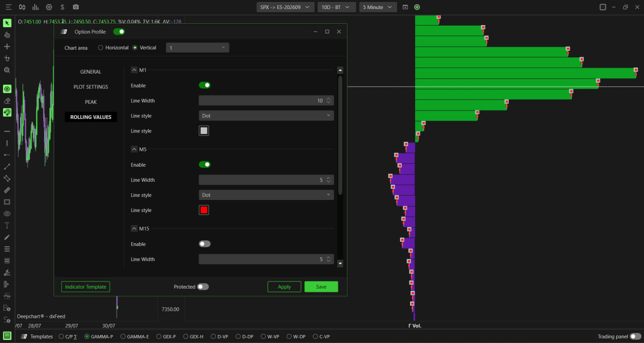This screenshot has height=343, width=644.
Task: Open the 5 Minute timeframe dropdown
Action: point(375,7)
